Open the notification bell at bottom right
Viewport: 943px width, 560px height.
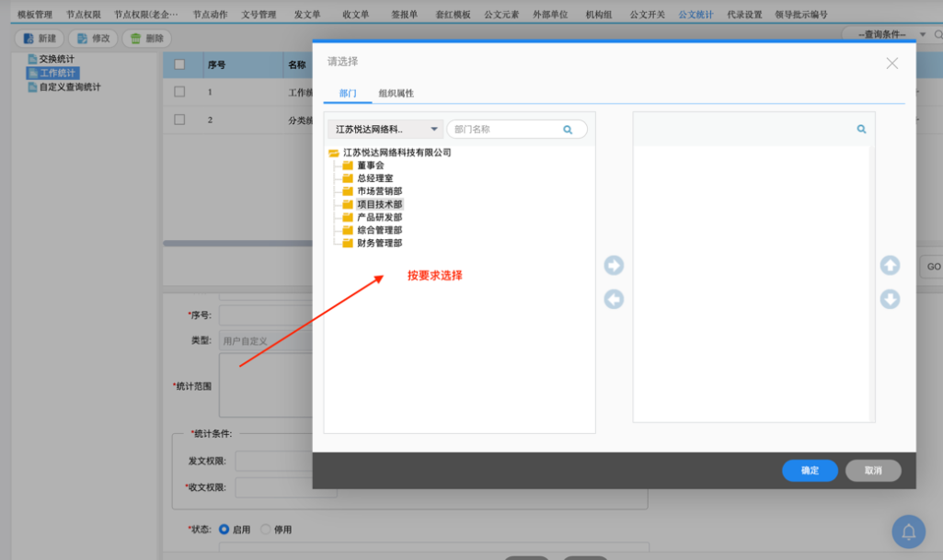pyautogui.click(x=908, y=531)
